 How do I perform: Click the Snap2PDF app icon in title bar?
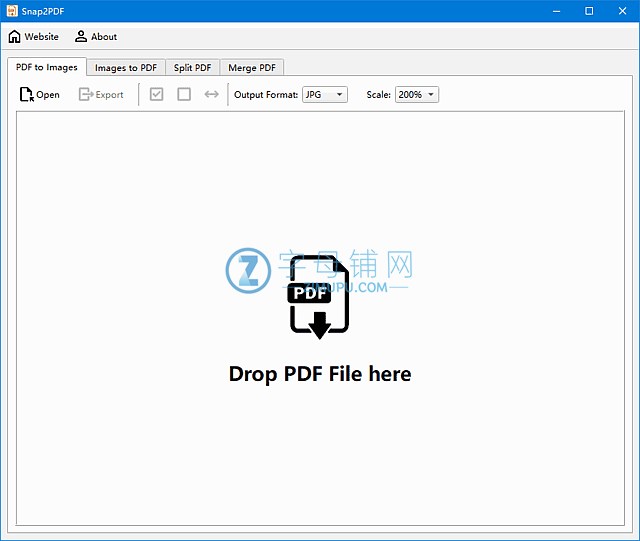11,11
